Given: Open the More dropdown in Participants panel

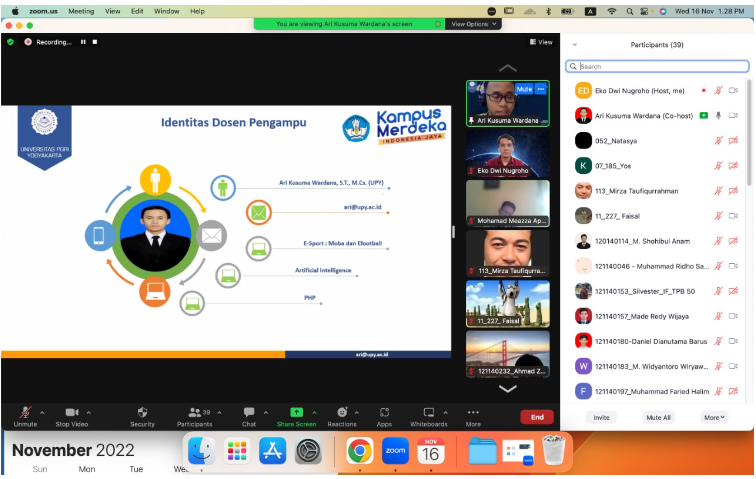Looking at the screenshot, I should (714, 417).
